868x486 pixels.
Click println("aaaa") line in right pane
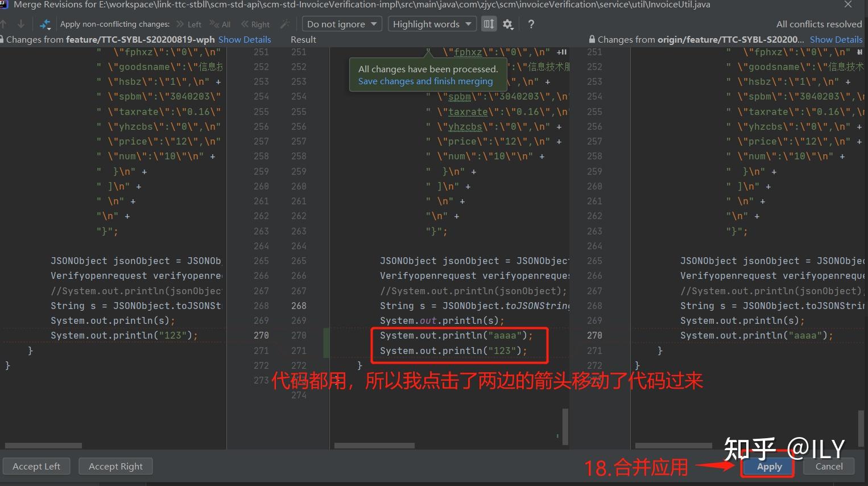pyautogui.click(x=757, y=335)
